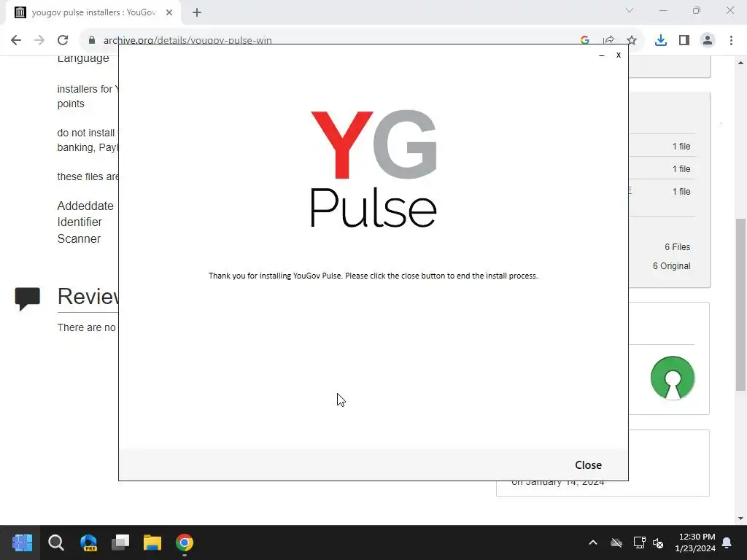Screen dimensions: 747x560
Task: Launch Edge PRE from taskbar
Action: coord(88,542)
